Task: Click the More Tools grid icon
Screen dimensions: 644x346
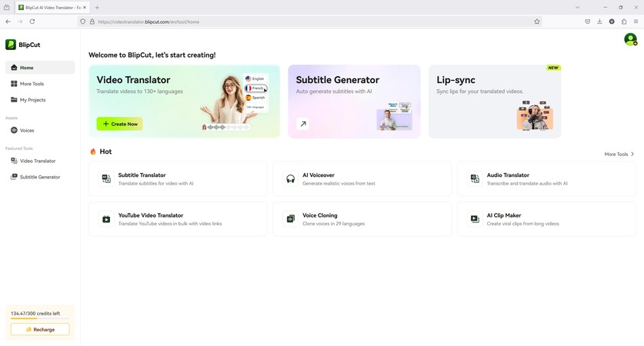Action: coord(14,84)
